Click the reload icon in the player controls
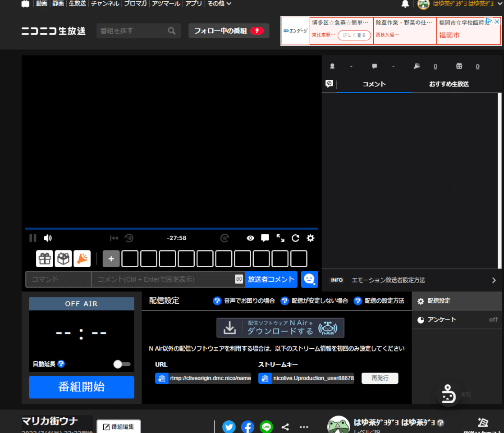Image resolution: width=504 pixels, height=433 pixels. 295,238
